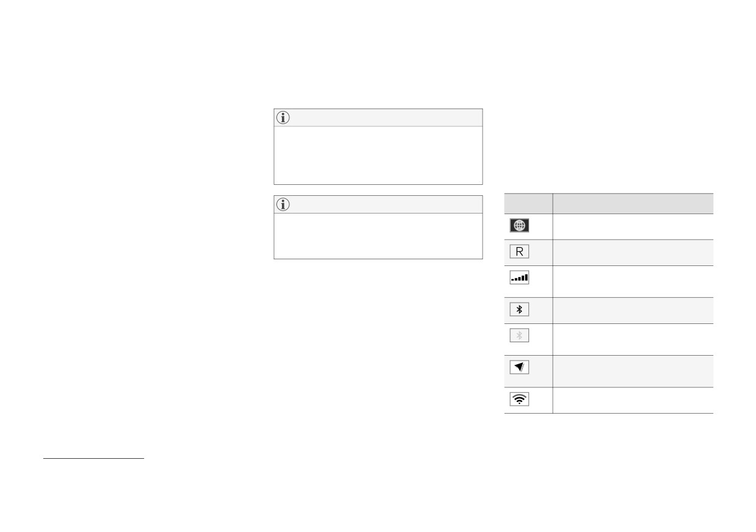Click the description cell beside globe icon
This screenshot has height=532, width=756.
(633, 226)
